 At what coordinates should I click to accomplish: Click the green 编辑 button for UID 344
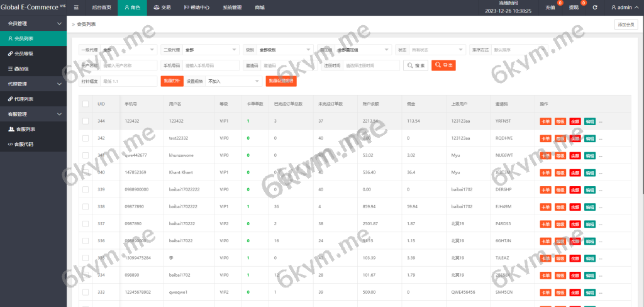pos(589,121)
